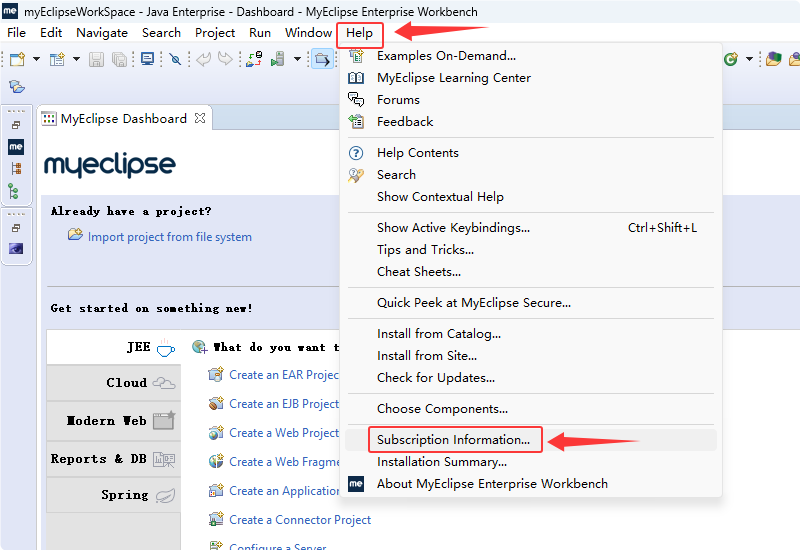Select Choose Components menu item

[531, 409]
